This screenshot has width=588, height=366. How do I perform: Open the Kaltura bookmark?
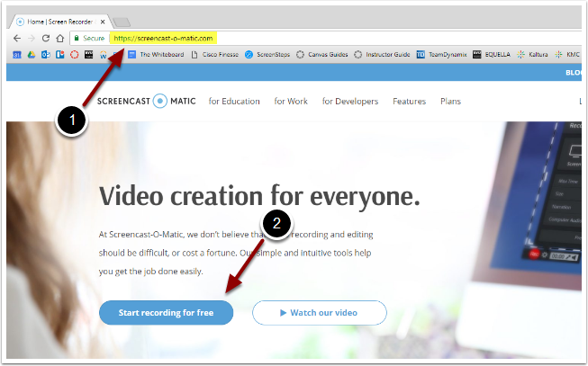[532, 55]
